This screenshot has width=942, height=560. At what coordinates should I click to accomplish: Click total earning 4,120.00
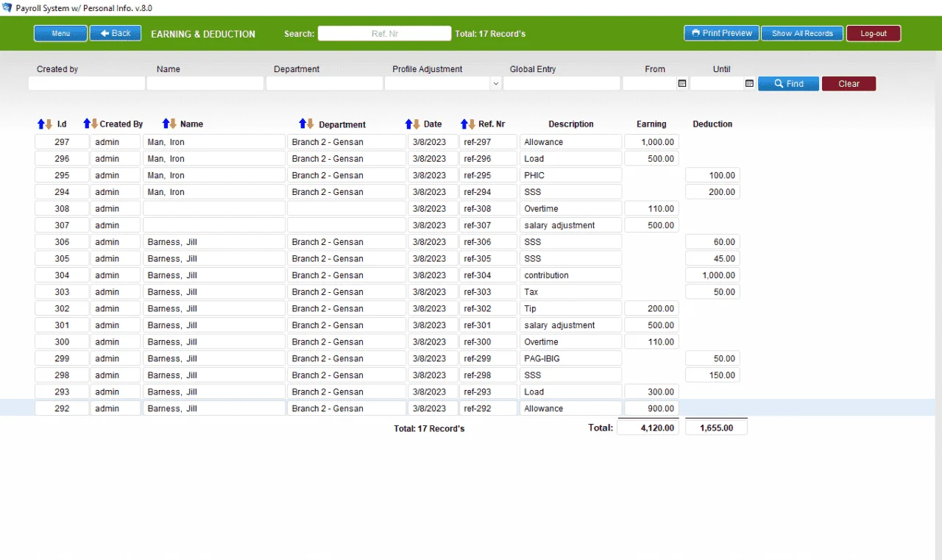(x=648, y=428)
